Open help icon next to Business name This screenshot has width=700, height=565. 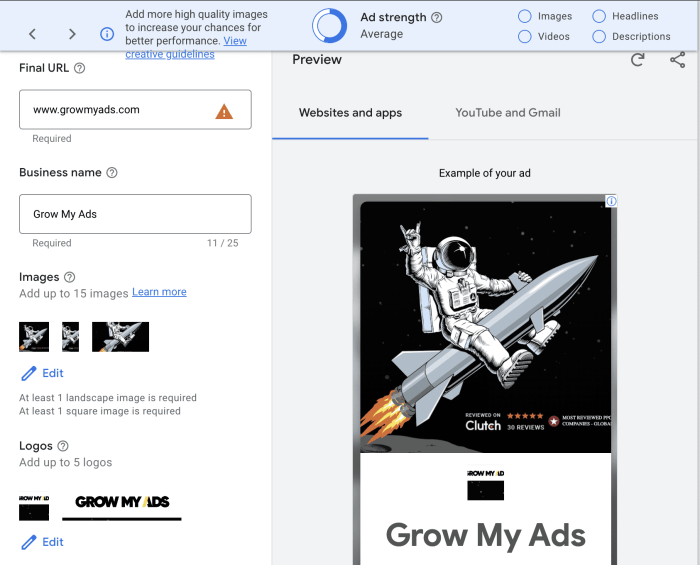pos(112,173)
